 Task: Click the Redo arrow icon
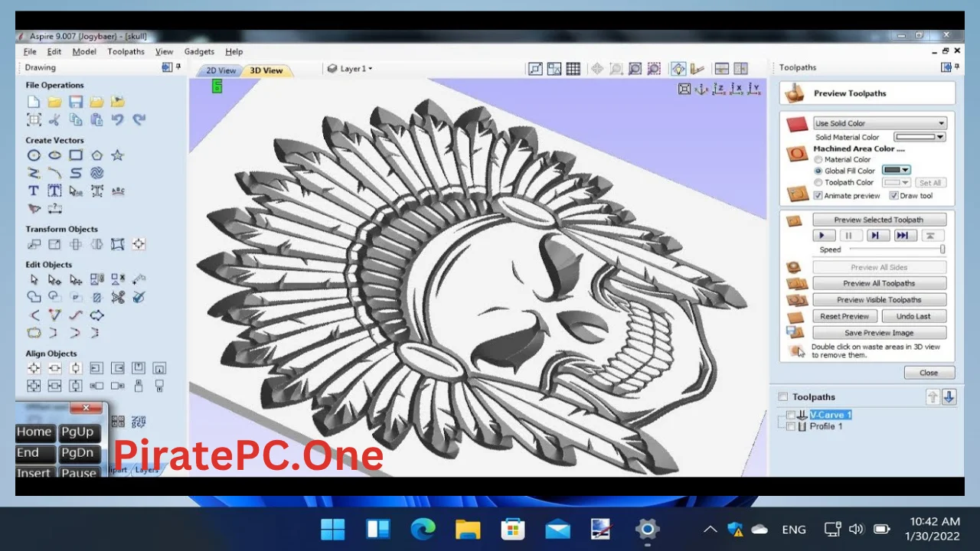(139, 119)
